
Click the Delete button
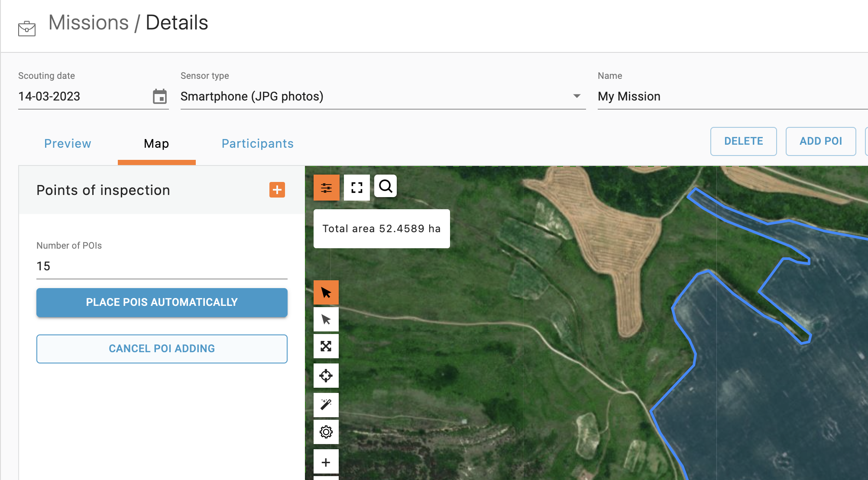pyautogui.click(x=743, y=141)
